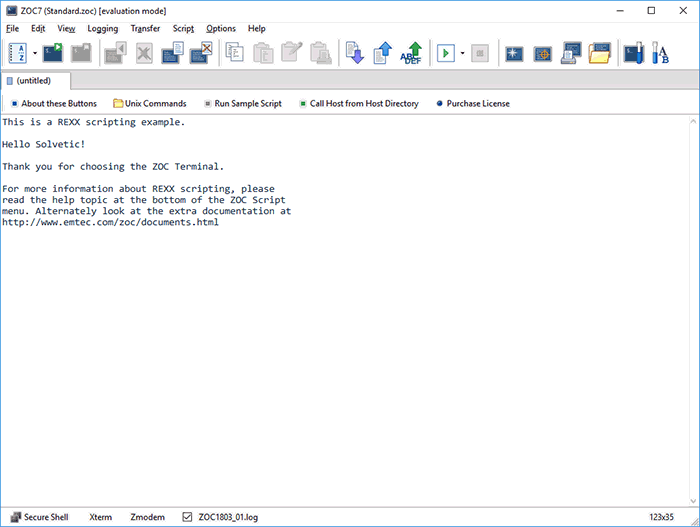700x527 pixels.
Task: Open the host directory address book icon
Action: pyautogui.click(x=18, y=53)
